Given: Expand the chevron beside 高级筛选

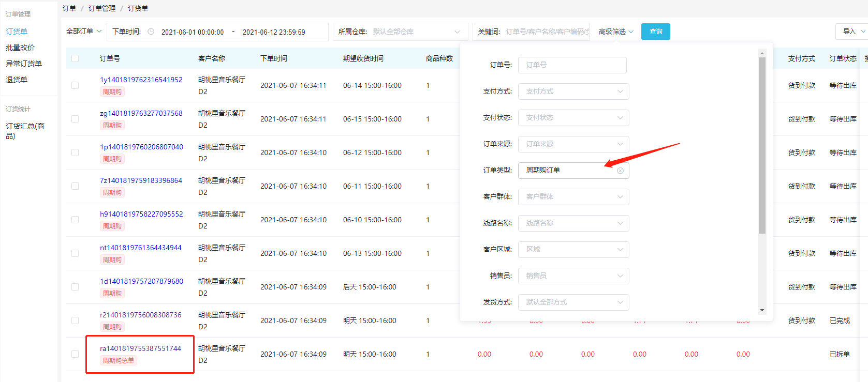Looking at the screenshot, I should pyautogui.click(x=631, y=32).
